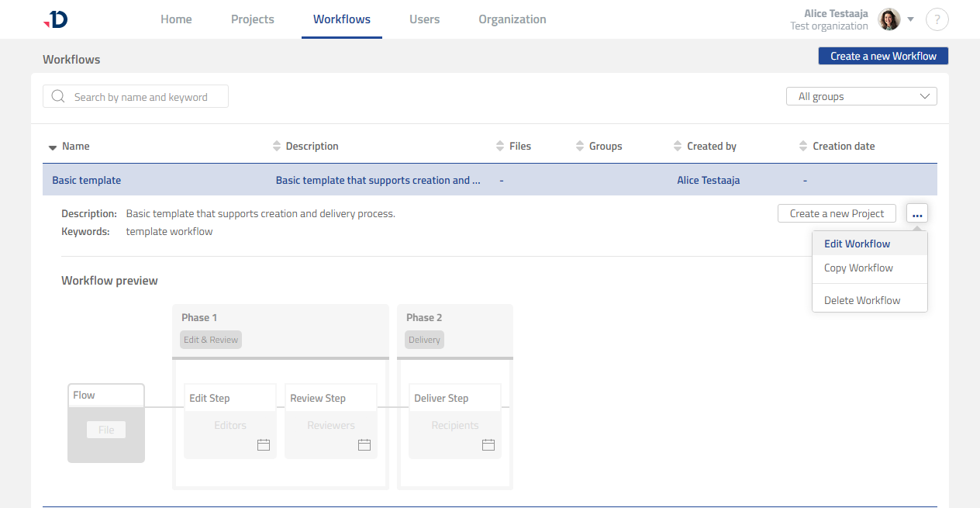Click the calendar icon in Review Step
Image resolution: width=980 pixels, height=508 pixels.
point(364,444)
